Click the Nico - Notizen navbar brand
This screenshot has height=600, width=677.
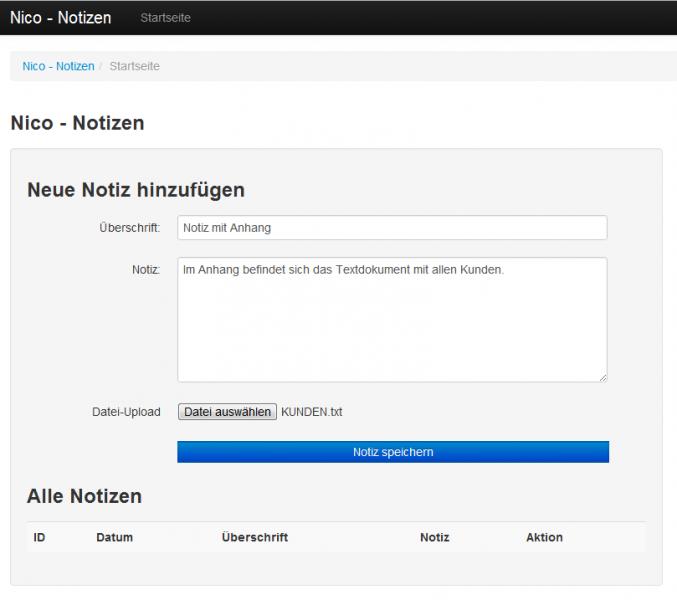point(60,18)
